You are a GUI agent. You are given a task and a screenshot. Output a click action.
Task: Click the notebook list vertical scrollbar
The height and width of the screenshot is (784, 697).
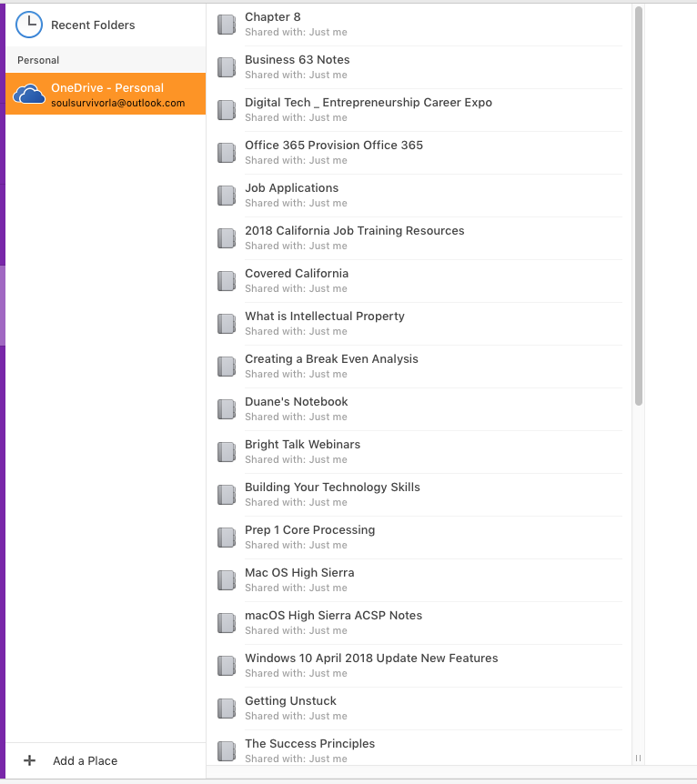[x=639, y=206]
